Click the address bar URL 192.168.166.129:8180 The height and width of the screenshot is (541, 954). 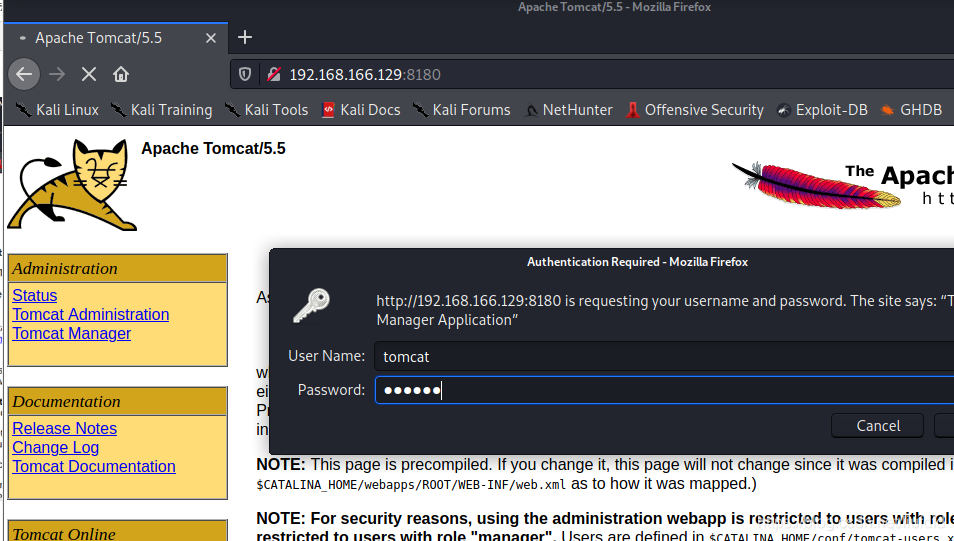coord(365,74)
